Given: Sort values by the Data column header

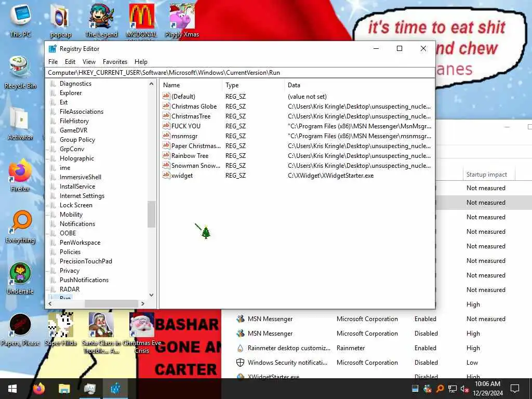Looking at the screenshot, I should click(x=360, y=85).
